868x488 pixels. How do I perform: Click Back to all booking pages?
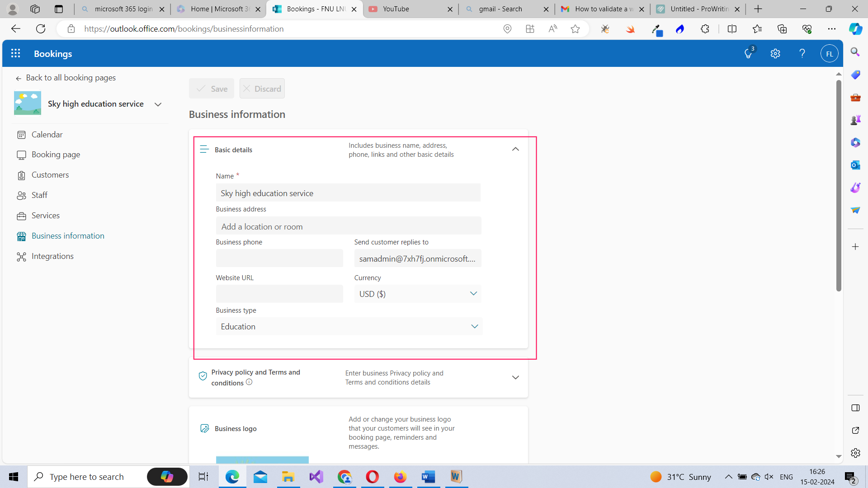pyautogui.click(x=71, y=77)
